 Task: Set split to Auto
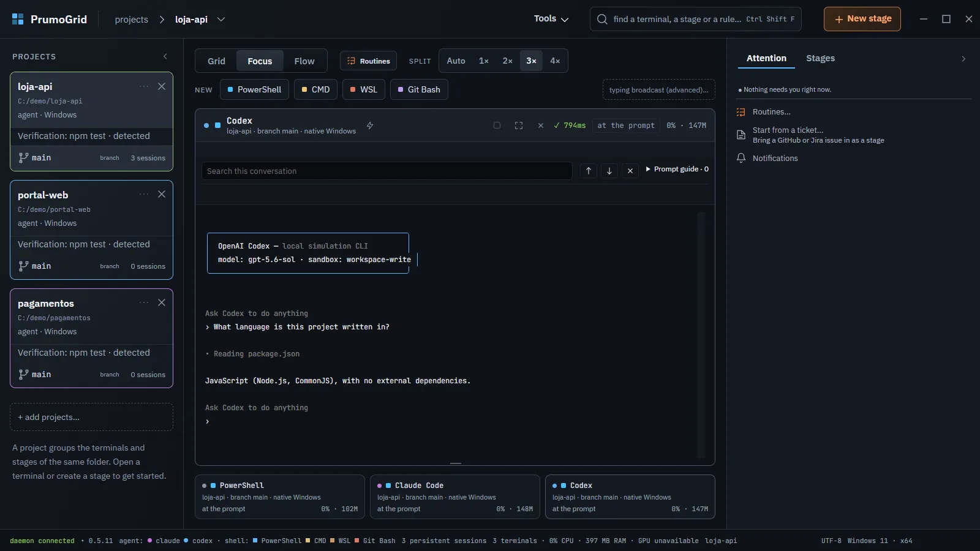tap(456, 61)
